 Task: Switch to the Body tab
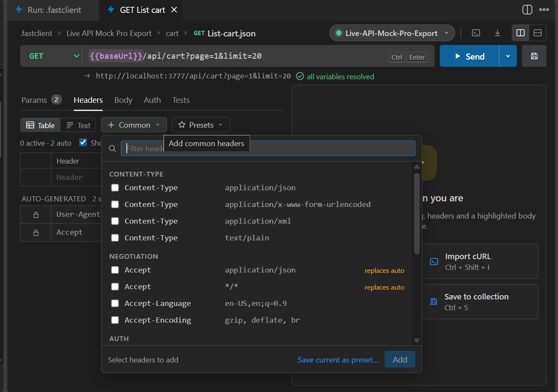[x=123, y=100]
